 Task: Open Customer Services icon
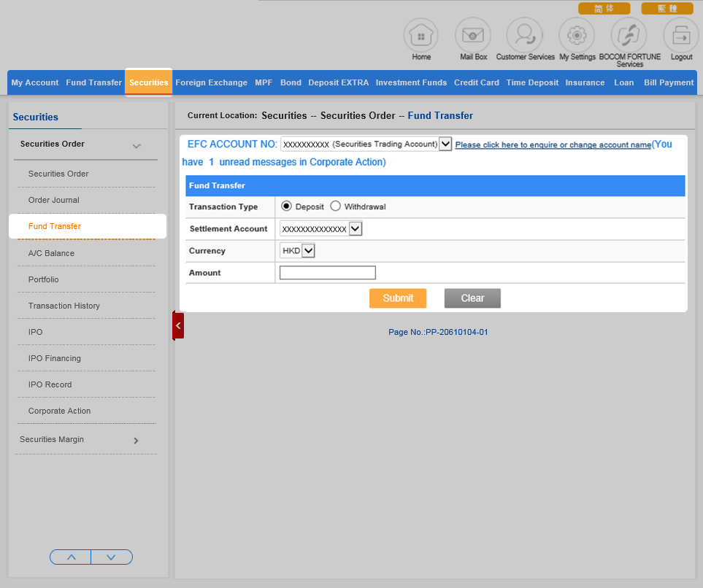pyautogui.click(x=525, y=35)
